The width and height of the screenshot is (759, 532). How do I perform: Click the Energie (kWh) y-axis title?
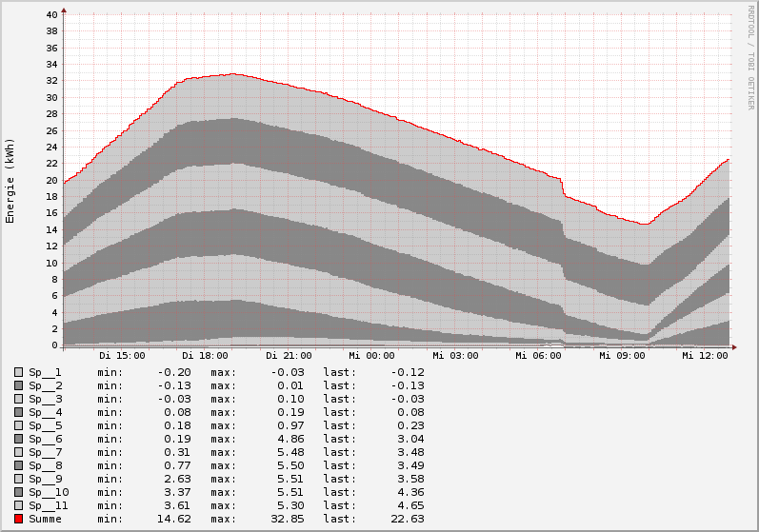(10, 181)
